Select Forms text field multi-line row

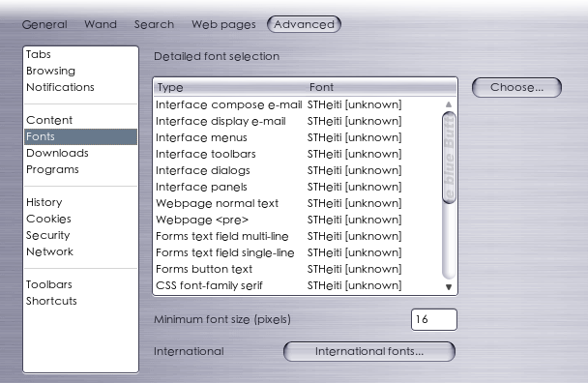click(x=298, y=236)
